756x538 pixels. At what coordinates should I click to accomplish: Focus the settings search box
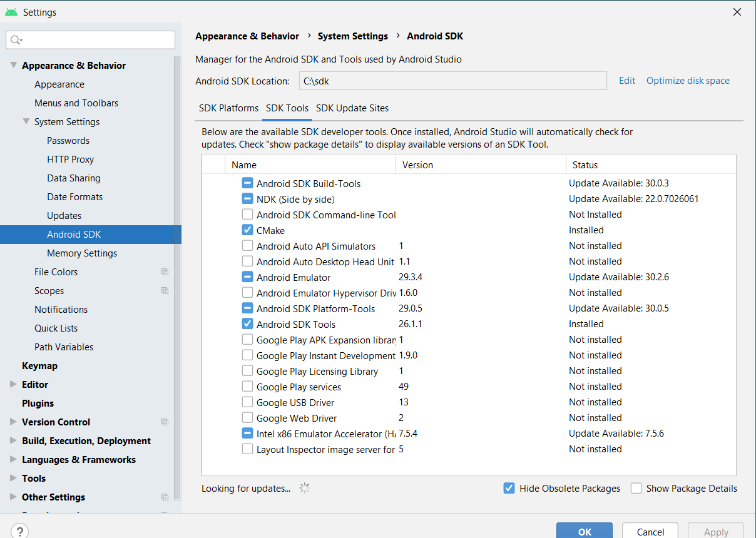coord(91,40)
